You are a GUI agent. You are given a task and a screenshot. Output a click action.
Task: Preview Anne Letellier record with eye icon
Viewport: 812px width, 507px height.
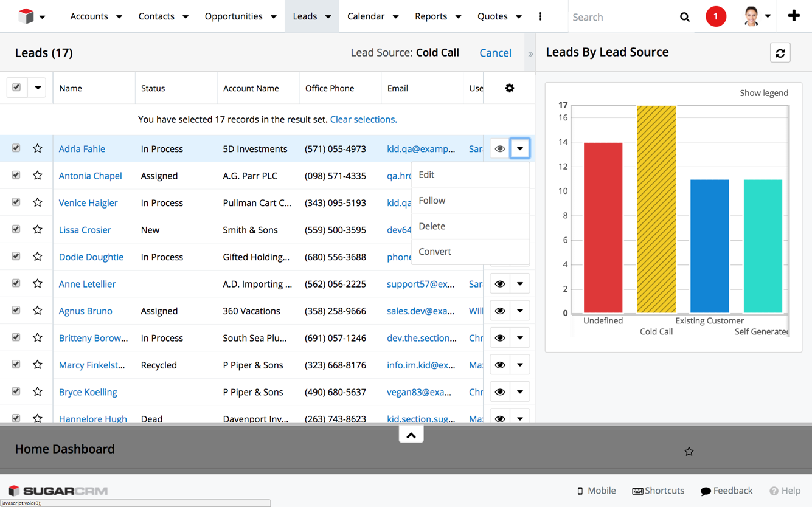(x=499, y=284)
